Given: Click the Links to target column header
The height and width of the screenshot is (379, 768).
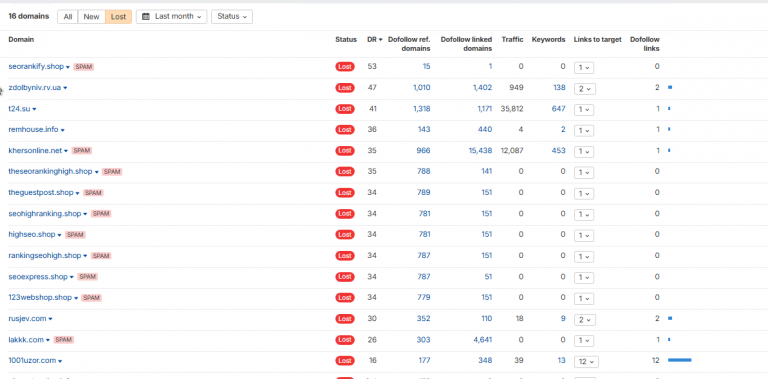Looking at the screenshot, I should (x=598, y=40).
